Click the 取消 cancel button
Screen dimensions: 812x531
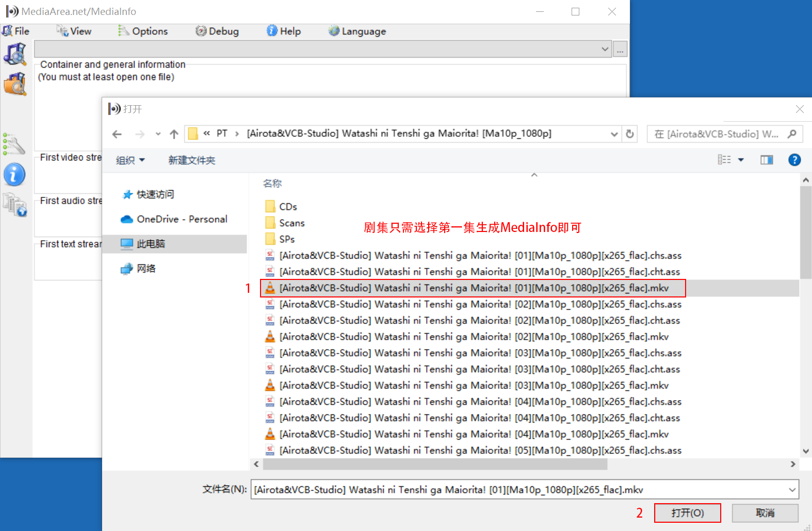(765, 513)
